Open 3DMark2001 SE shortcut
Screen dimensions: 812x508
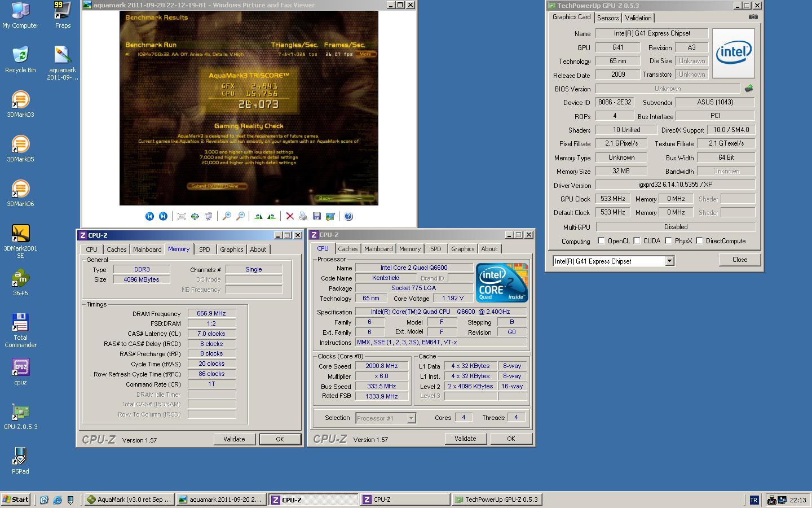point(20,242)
